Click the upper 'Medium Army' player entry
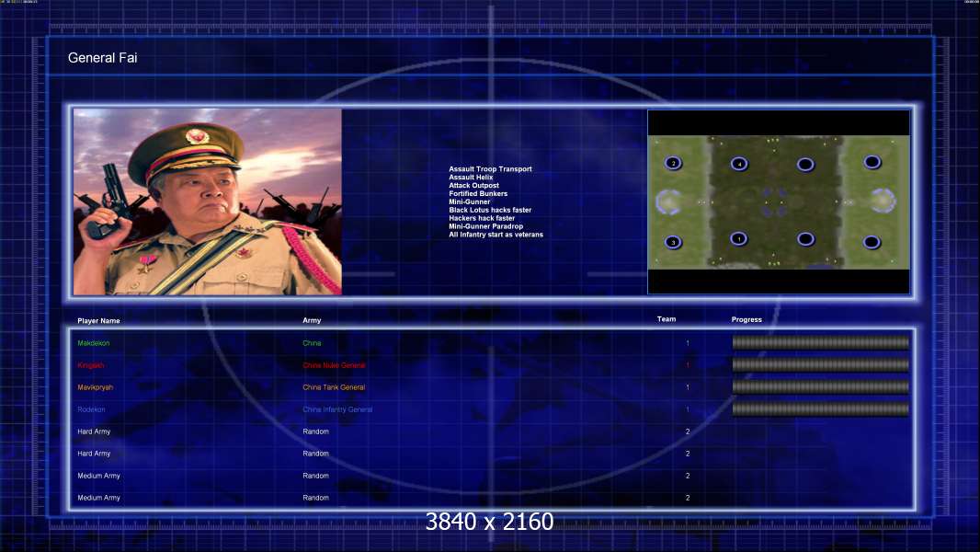The height and width of the screenshot is (552, 980). click(x=98, y=476)
